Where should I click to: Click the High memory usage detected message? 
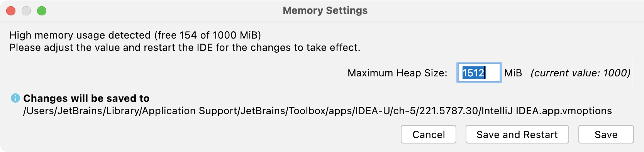point(135,35)
